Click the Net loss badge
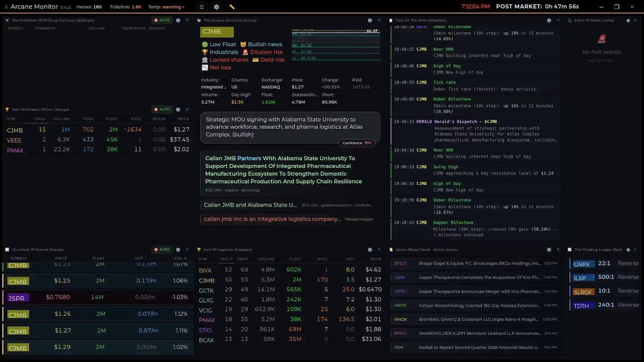This screenshot has height=362, width=644. point(216,67)
